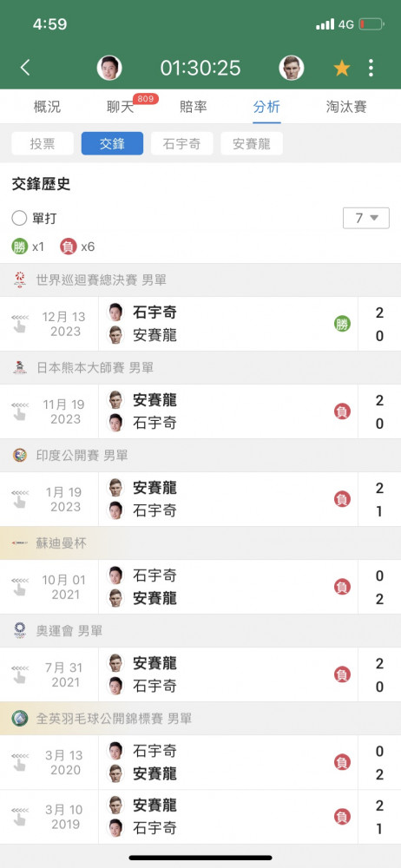Tap the 印度公開賽 tournament logo icon

tap(19, 455)
